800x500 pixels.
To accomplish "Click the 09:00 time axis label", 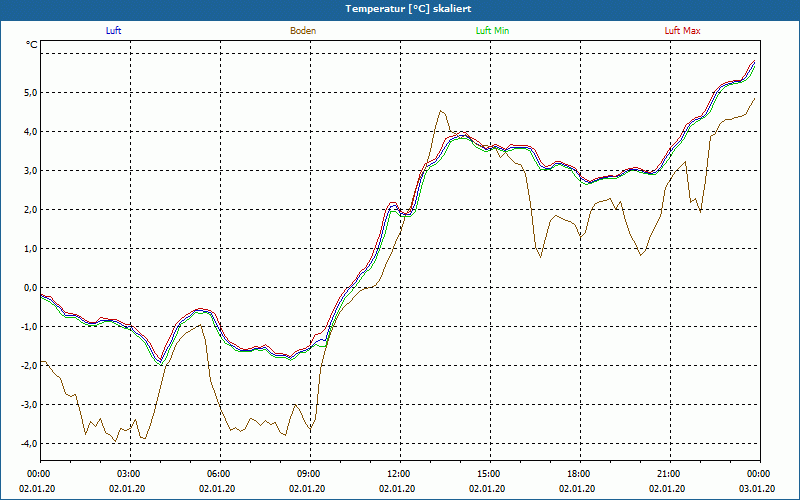I will click(310, 474).
